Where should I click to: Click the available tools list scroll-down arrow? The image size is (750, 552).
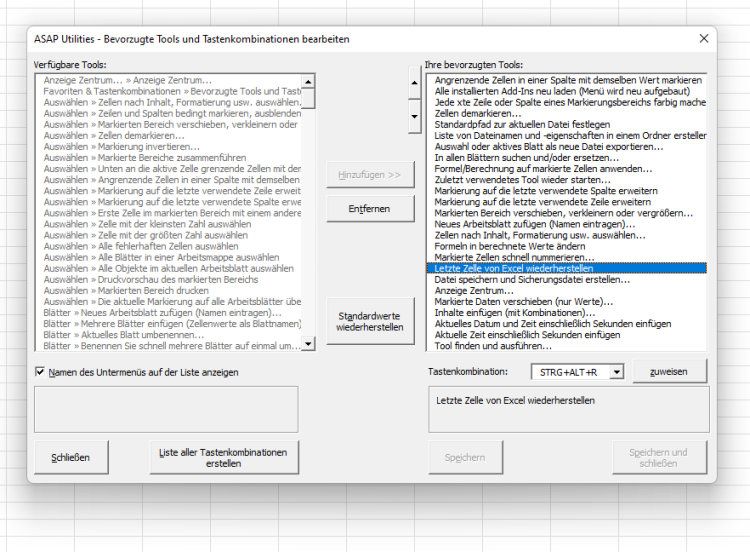pyautogui.click(x=308, y=343)
